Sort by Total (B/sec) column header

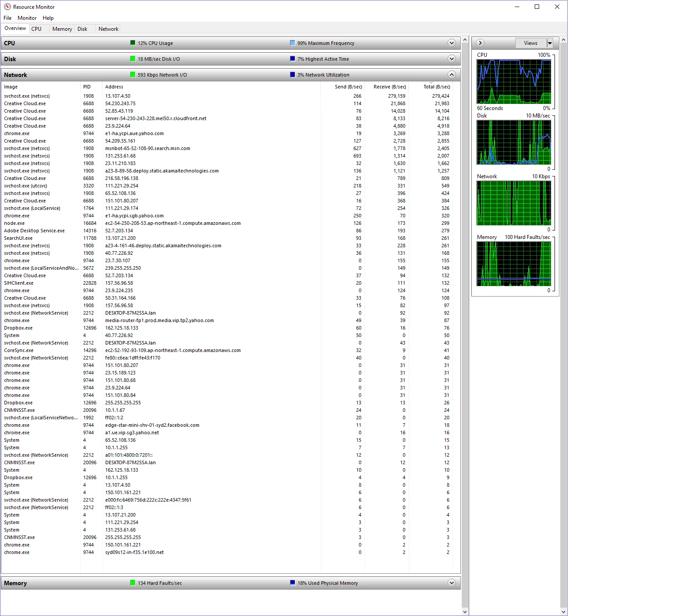click(431, 87)
